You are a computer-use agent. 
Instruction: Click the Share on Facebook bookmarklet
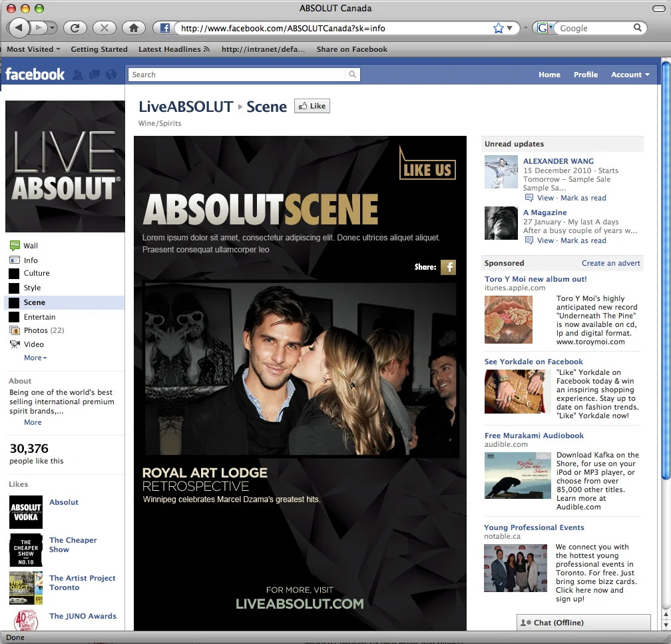pos(351,49)
